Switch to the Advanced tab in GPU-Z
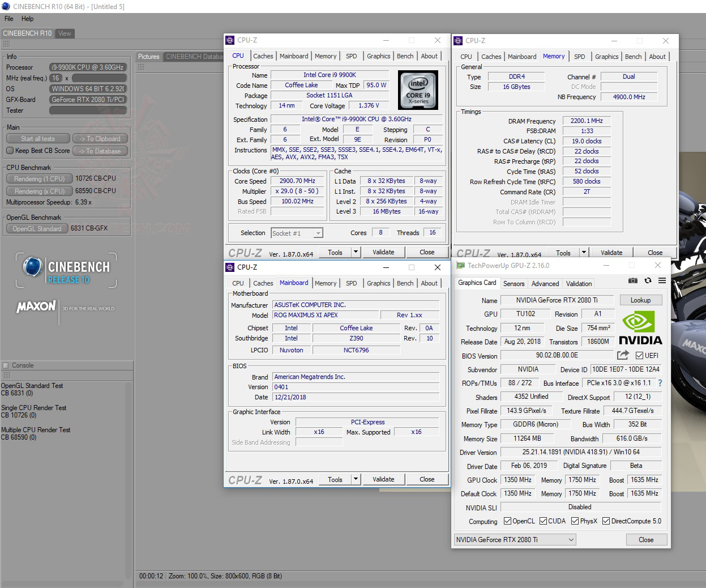706x588 pixels. pos(545,284)
